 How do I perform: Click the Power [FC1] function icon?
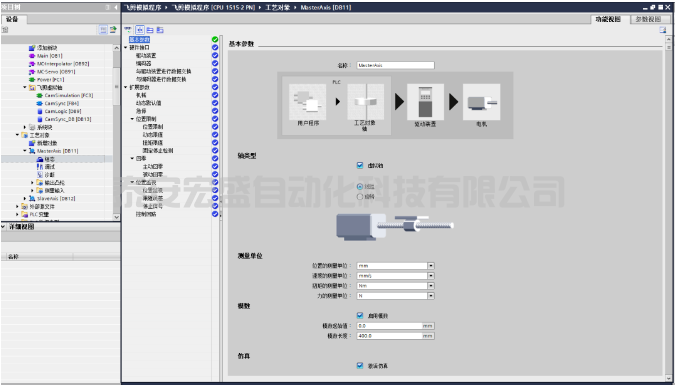[x=32, y=80]
